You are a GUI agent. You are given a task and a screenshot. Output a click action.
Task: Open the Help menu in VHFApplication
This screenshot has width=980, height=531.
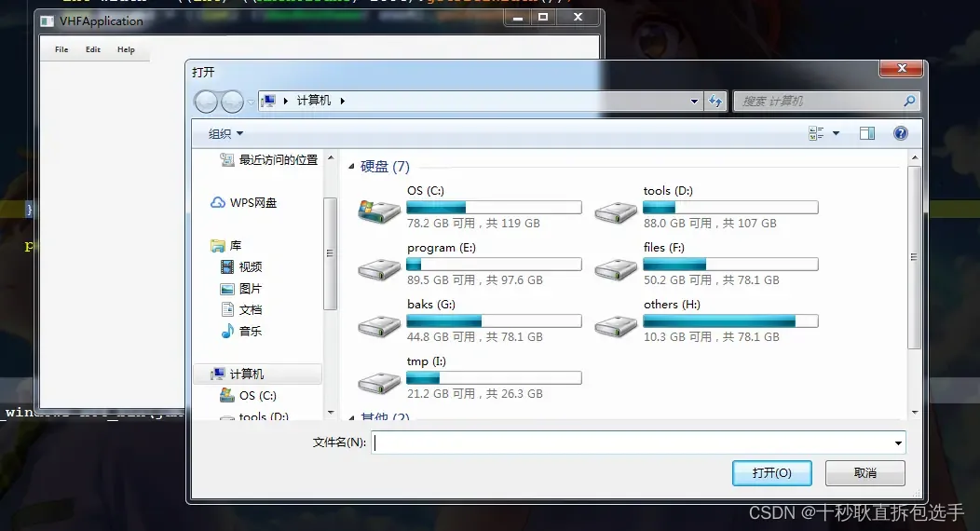pyautogui.click(x=127, y=49)
